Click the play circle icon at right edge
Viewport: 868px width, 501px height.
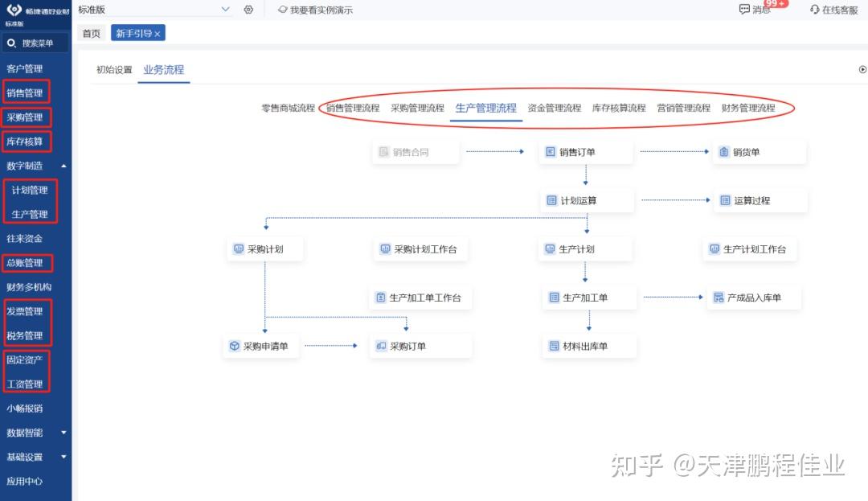coord(862,69)
